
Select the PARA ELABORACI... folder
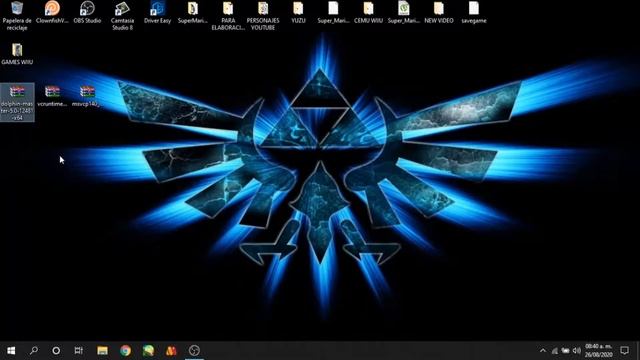228,16
